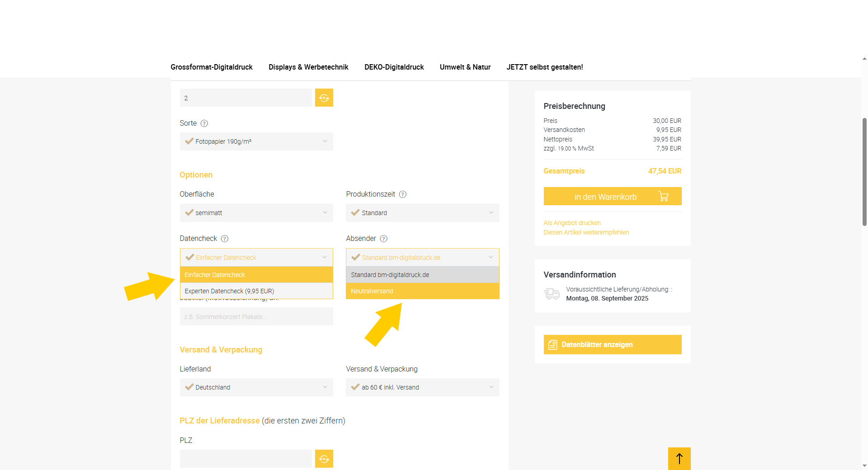The height and width of the screenshot is (470, 868).
Task: Open the Displays & Werbetechnik menu
Action: click(308, 67)
